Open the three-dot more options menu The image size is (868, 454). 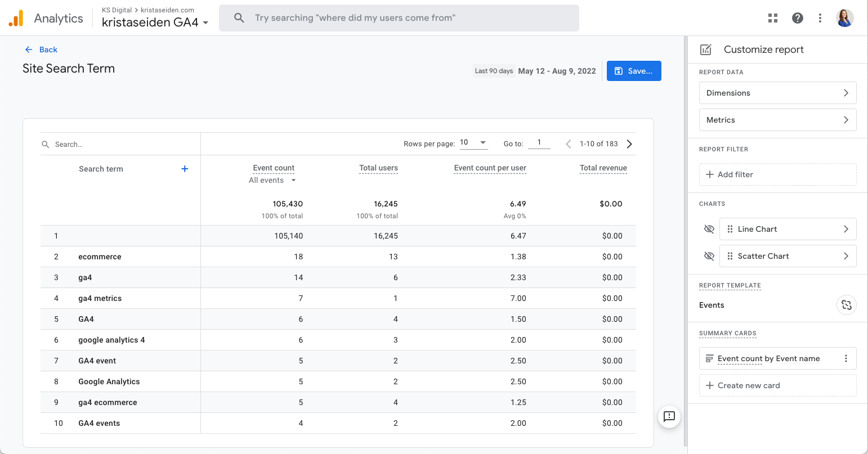click(820, 18)
